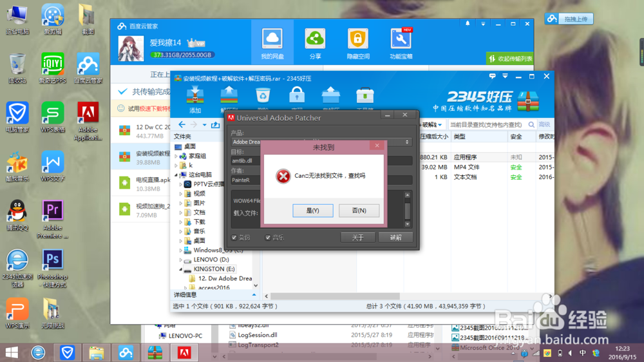This screenshot has height=362, width=644.
Task: Open 隐藏空间 tab in 百度云管家
Action: (x=357, y=44)
